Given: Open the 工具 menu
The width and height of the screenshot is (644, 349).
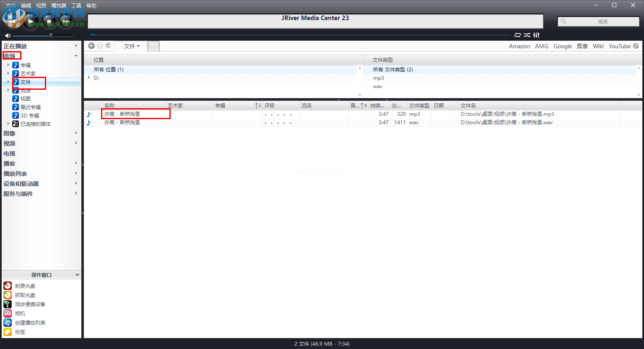Looking at the screenshot, I should [x=76, y=5].
